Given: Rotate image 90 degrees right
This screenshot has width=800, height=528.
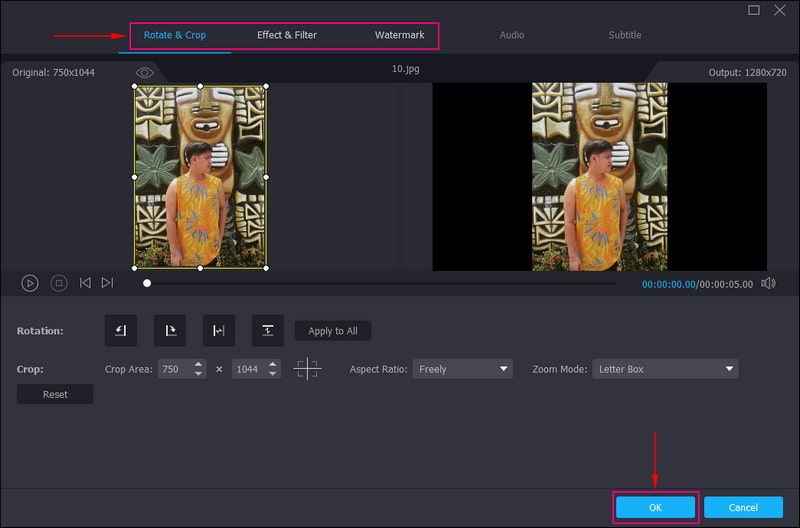Looking at the screenshot, I should 170,331.
